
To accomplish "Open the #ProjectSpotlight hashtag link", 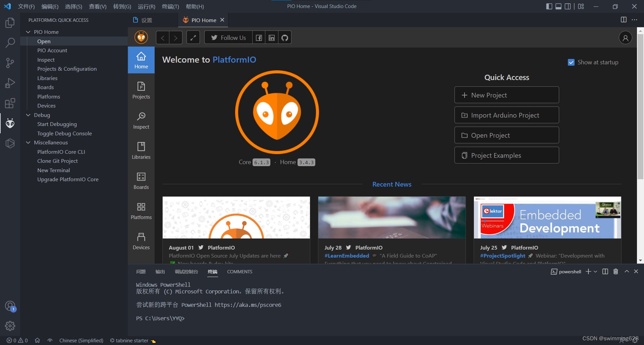I will click(x=502, y=256).
